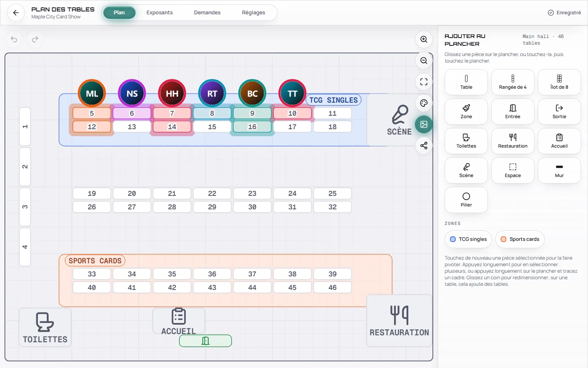Add a Mur piece
Screen dimensions: 588x368
[x=559, y=171]
